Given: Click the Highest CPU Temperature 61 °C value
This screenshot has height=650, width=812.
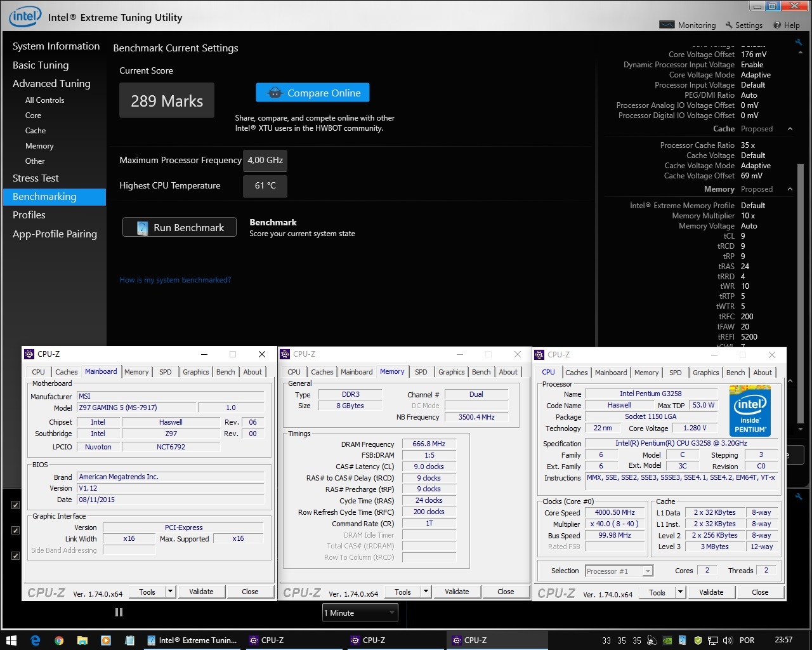Looking at the screenshot, I should [265, 186].
